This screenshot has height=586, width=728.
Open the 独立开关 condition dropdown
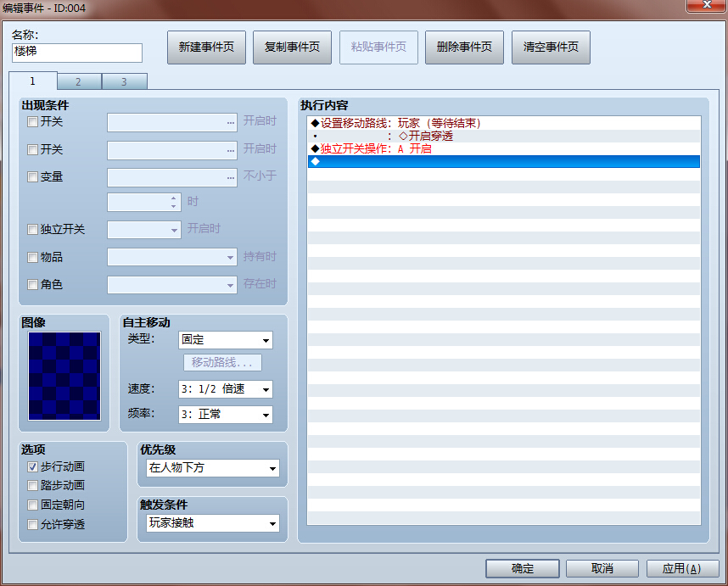pos(144,230)
